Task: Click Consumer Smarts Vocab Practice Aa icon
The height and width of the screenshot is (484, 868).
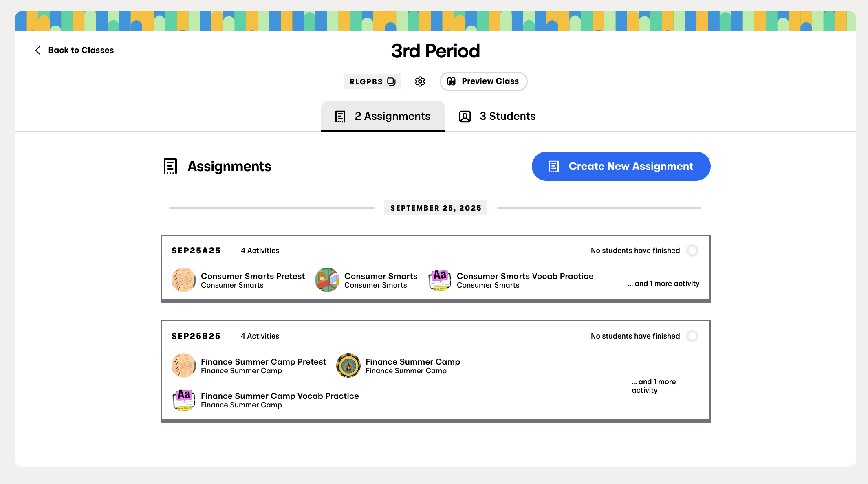Action: pyautogui.click(x=440, y=280)
